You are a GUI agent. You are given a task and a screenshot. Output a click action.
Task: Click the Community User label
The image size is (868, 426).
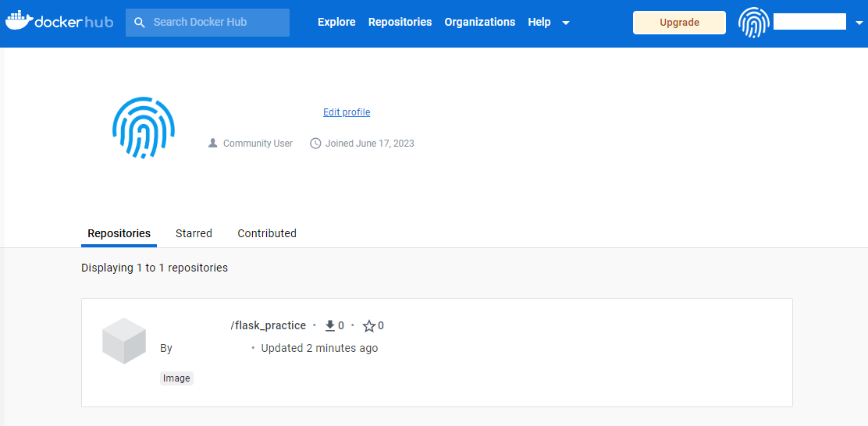coord(258,144)
